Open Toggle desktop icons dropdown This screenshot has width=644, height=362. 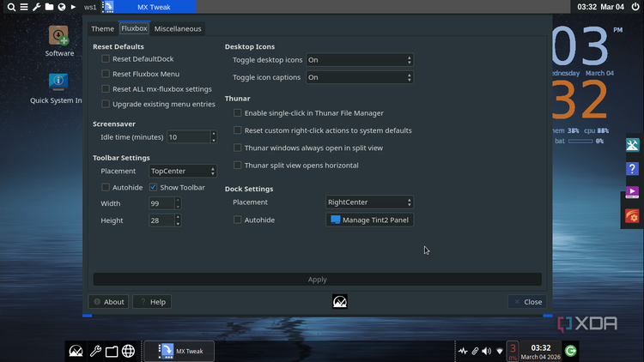pyautogui.click(x=360, y=60)
